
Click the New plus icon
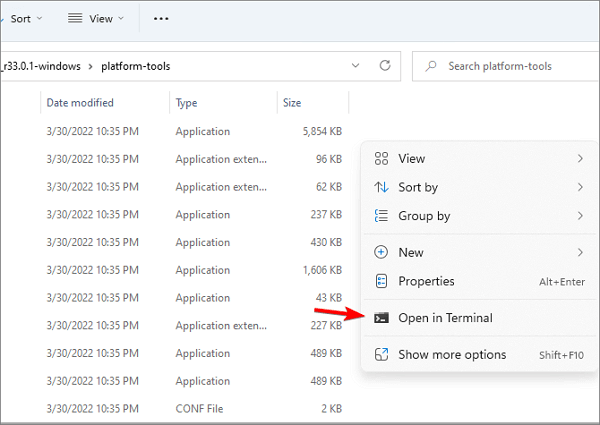[381, 252]
